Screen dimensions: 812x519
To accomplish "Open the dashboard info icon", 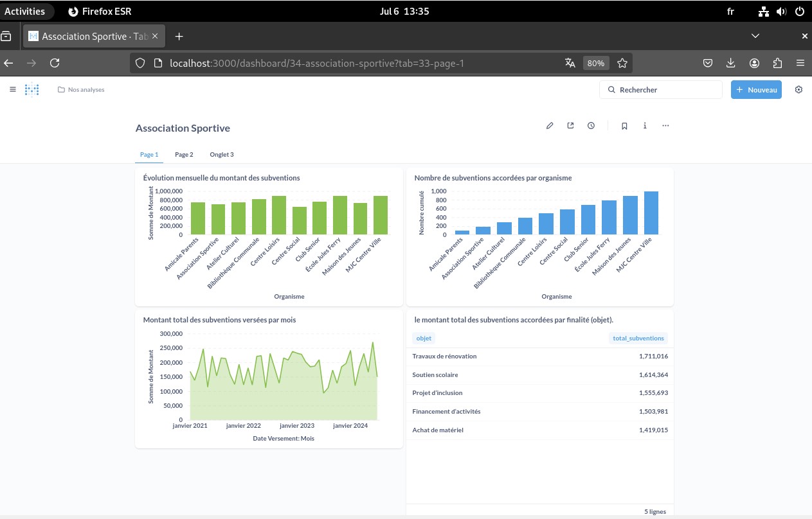I will click(x=645, y=126).
